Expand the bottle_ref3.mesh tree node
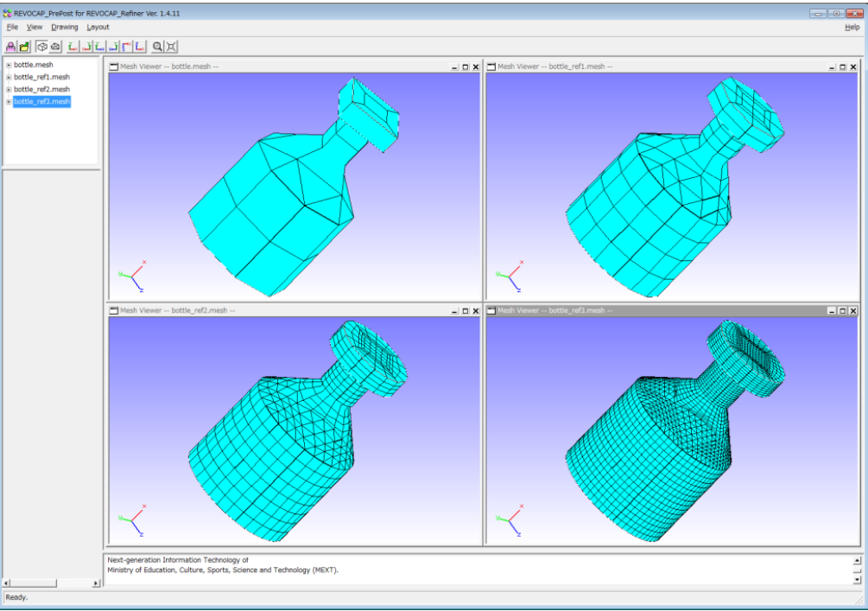The image size is (868, 611). click(x=9, y=102)
